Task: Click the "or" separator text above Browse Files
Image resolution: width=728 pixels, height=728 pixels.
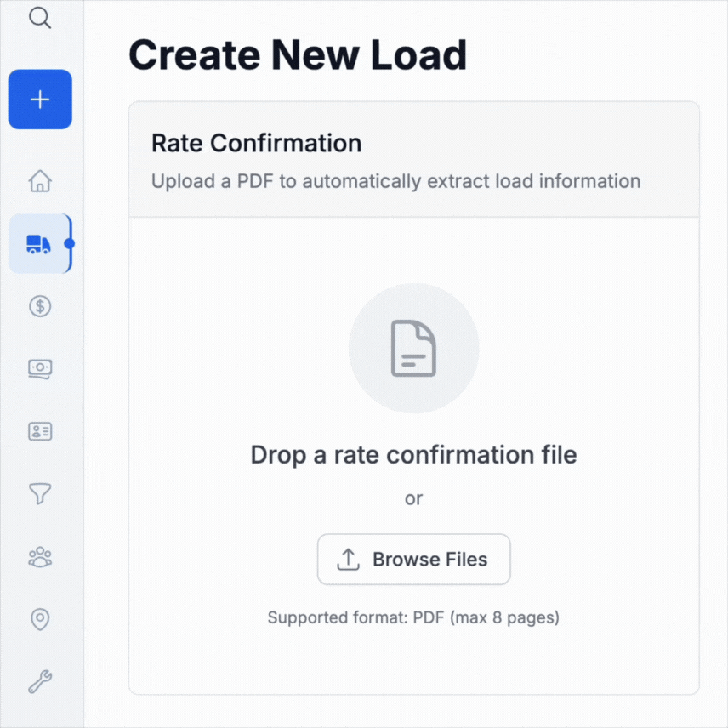Action: tap(413, 498)
